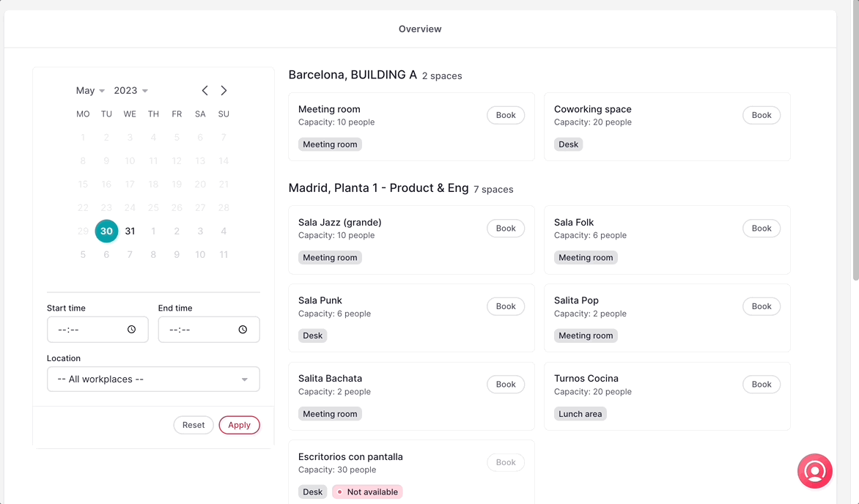Select May 30 on the calendar
This screenshot has width=859, height=504.
[x=106, y=231]
